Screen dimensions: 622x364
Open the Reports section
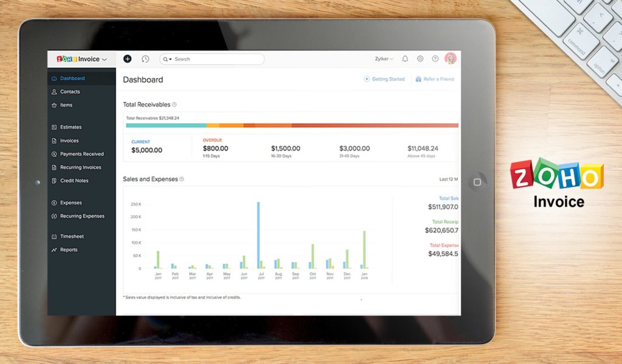[x=69, y=250]
